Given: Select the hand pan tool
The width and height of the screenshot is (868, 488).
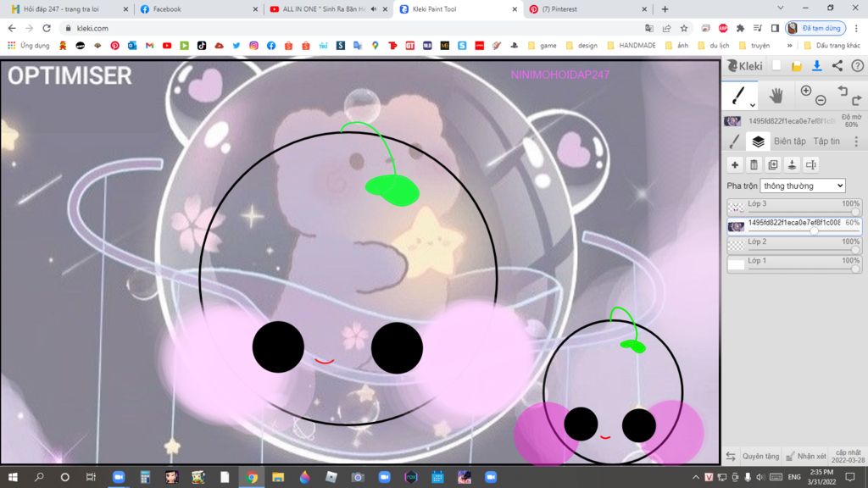Looking at the screenshot, I should coord(776,96).
